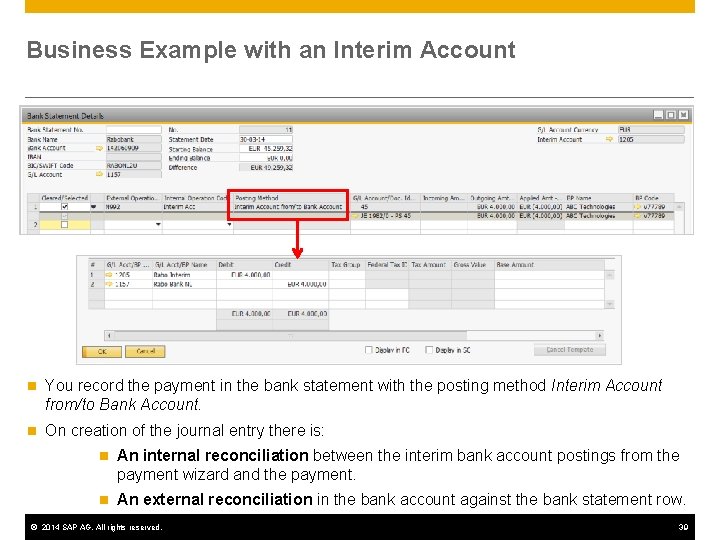Click the Posting Method column header
Viewport: 720px width, 540px height.
[x=292, y=198]
